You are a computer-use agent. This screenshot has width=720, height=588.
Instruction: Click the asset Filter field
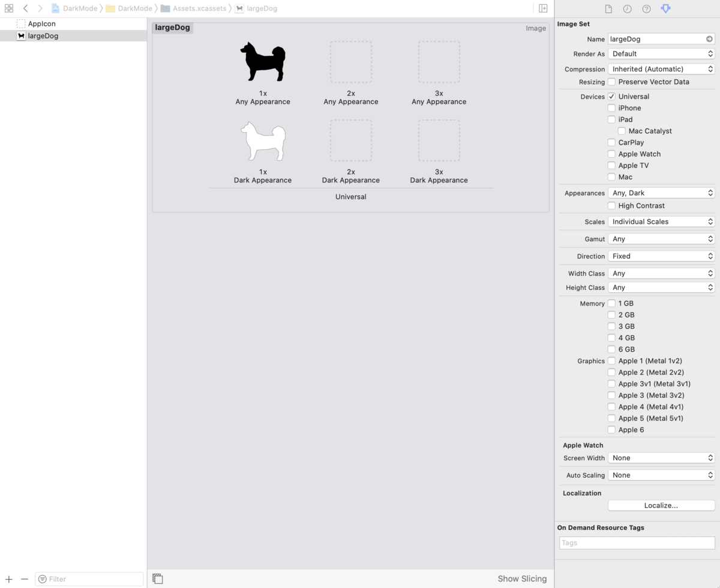[89, 579]
